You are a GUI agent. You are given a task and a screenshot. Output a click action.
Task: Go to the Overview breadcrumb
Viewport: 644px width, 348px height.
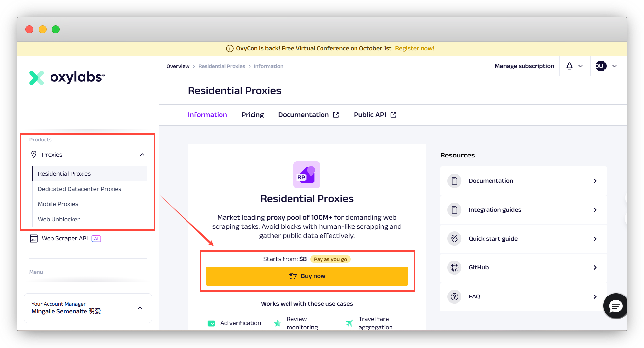(x=178, y=66)
